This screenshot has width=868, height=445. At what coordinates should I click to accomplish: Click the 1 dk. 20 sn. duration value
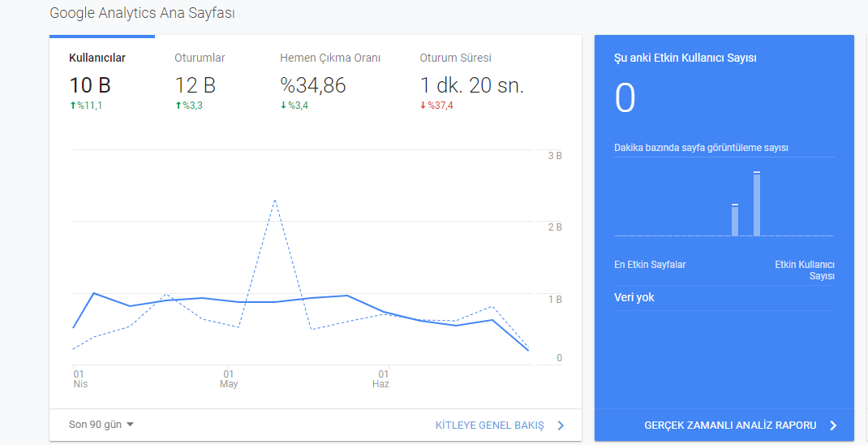coord(471,85)
